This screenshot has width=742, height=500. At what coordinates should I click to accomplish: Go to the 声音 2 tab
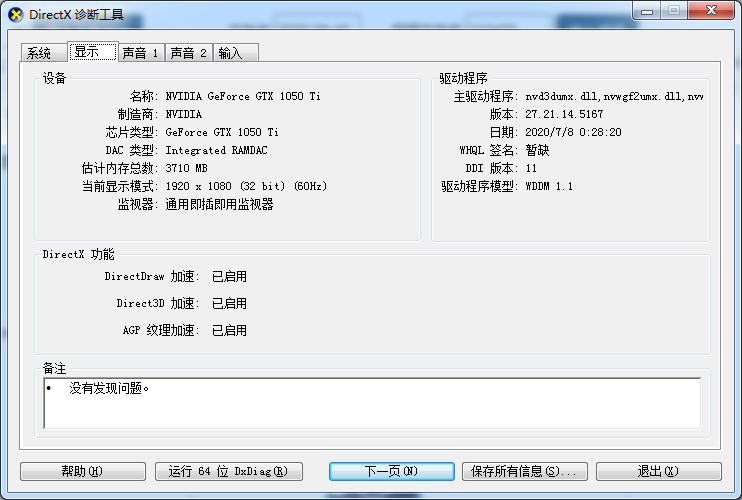coord(189,53)
